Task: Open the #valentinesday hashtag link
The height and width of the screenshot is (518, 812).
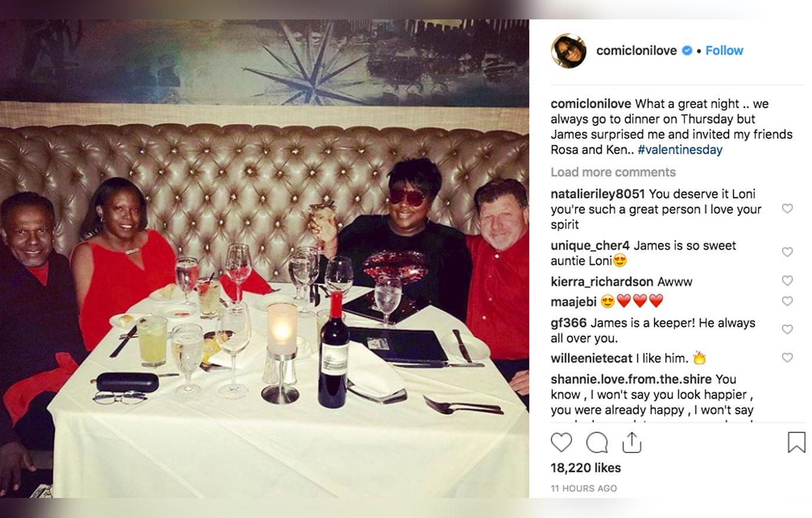Action: (x=680, y=150)
